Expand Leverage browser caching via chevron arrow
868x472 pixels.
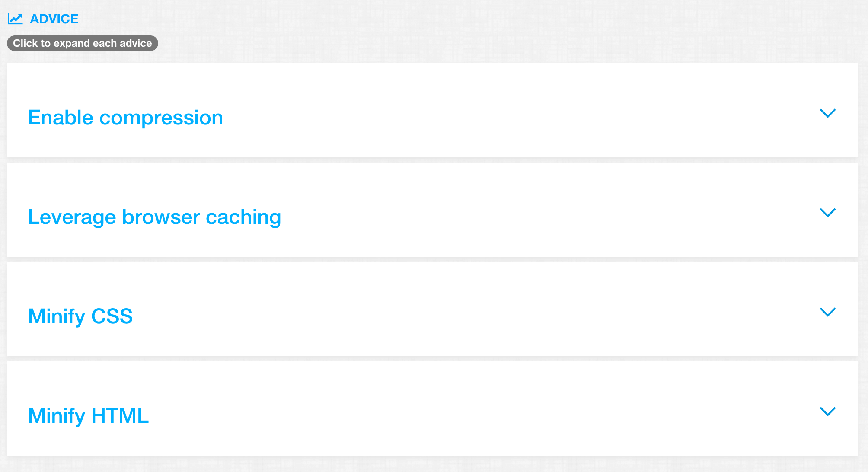click(828, 213)
